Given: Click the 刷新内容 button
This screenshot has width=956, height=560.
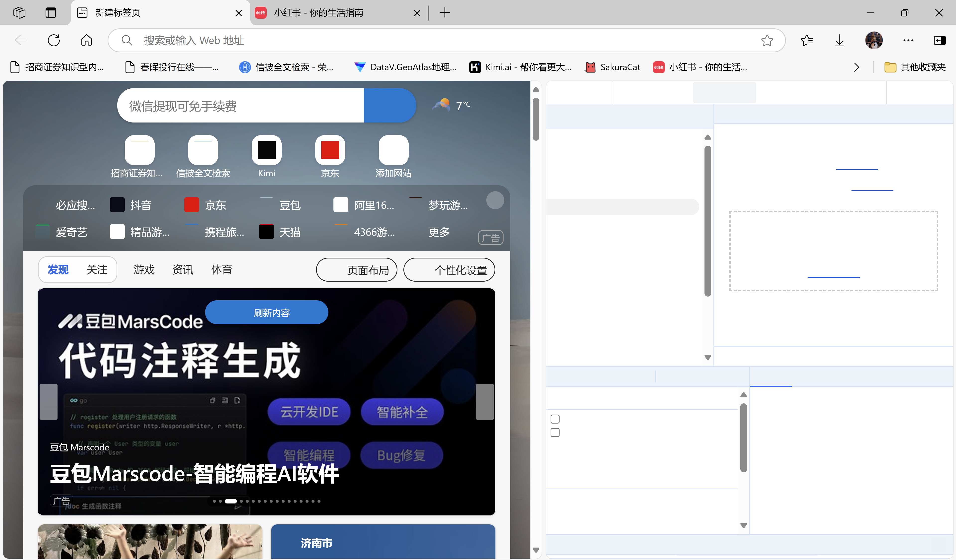Looking at the screenshot, I should (x=266, y=312).
